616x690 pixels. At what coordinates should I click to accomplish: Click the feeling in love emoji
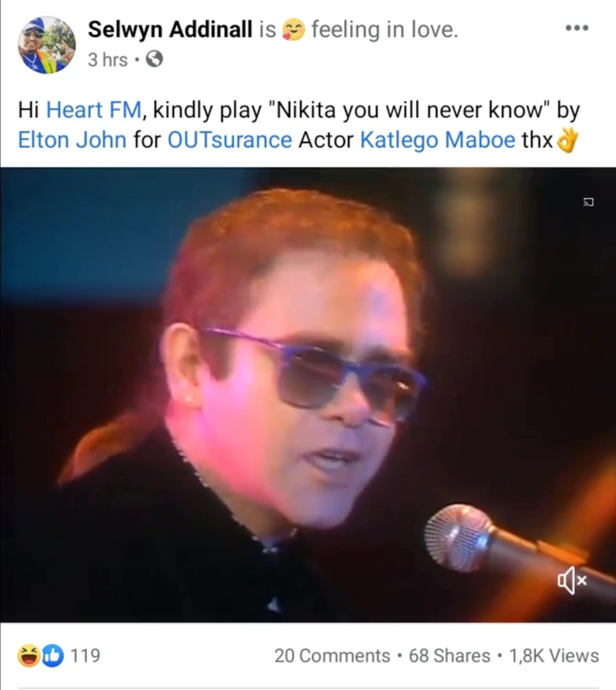coord(293,29)
